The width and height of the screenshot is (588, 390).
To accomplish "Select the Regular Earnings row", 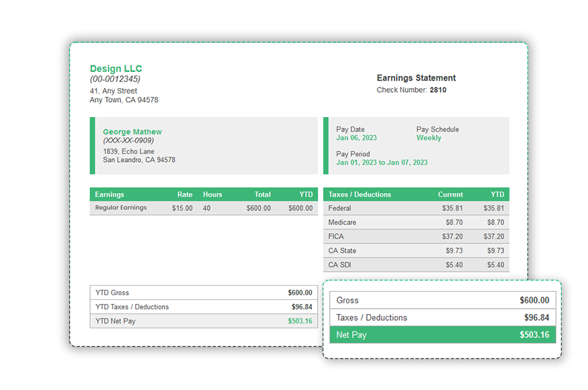I will click(202, 208).
